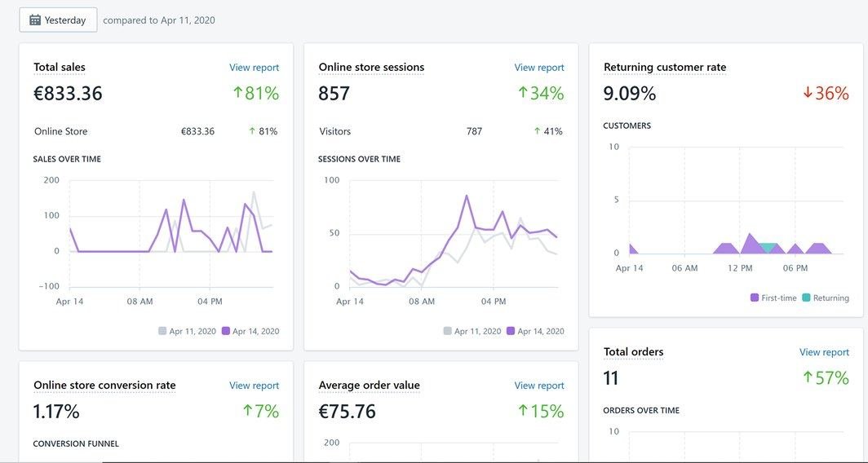
Task: Click the SESSIONS OVER TIME heading
Action: point(359,159)
